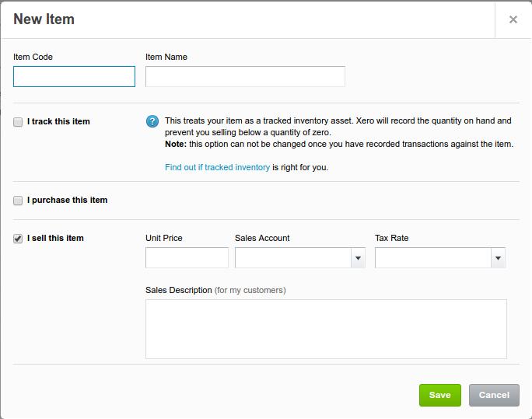The image size is (532, 419).
Task: Click the blue question mark help icon
Action: [x=152, y=121]
